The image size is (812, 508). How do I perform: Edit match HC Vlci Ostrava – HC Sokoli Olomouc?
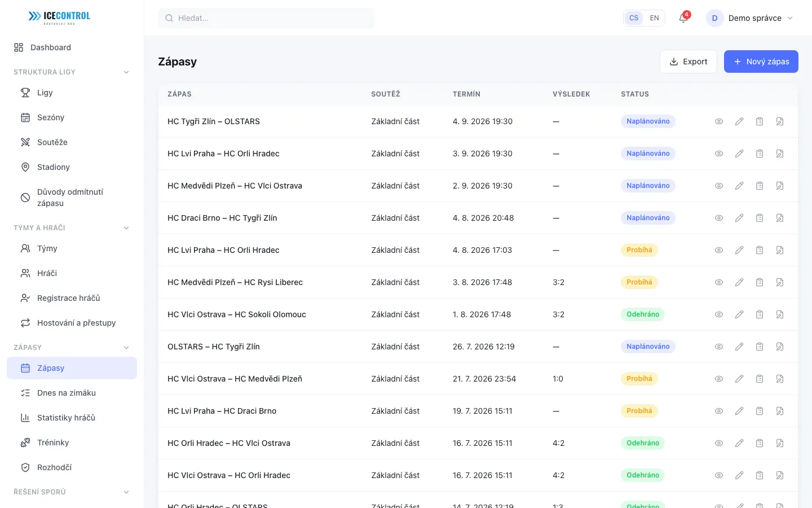pos(739,314)
